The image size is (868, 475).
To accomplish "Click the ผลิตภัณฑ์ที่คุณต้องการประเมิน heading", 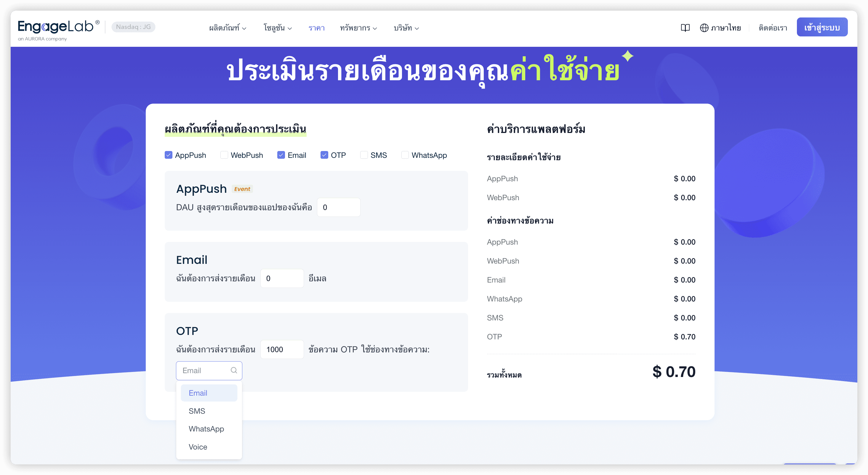I will (x=236, y=129).
